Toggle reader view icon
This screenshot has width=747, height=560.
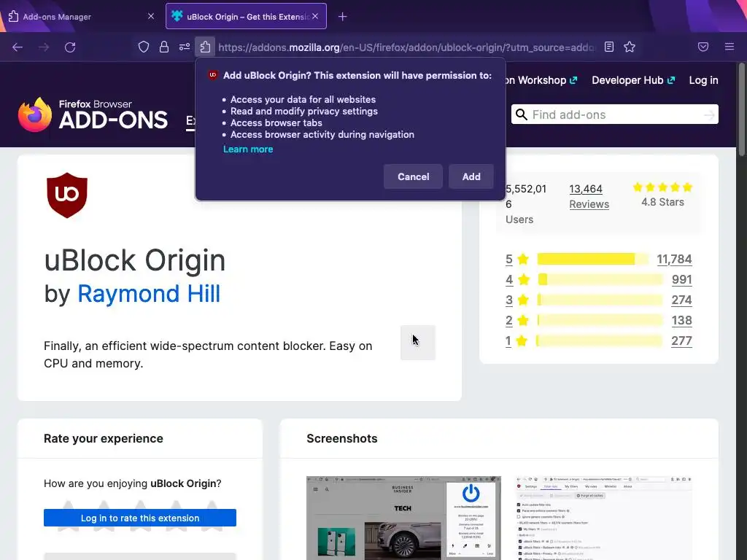[x=609, y=47]
